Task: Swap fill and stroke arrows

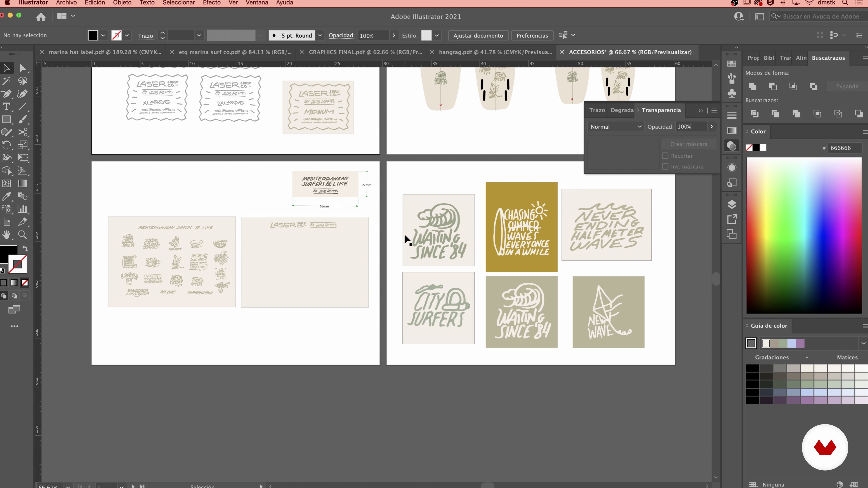Action: 25,249
